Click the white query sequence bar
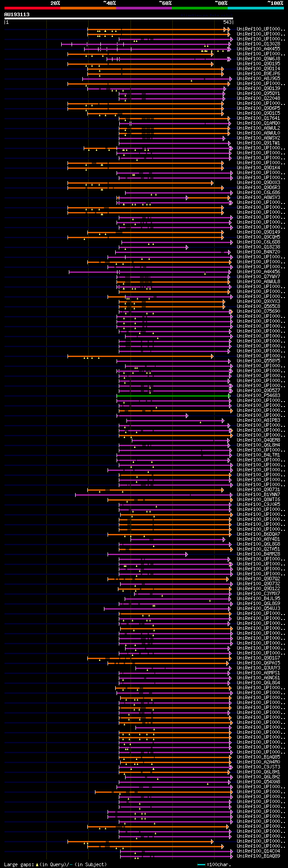 (x=119, y=18)
